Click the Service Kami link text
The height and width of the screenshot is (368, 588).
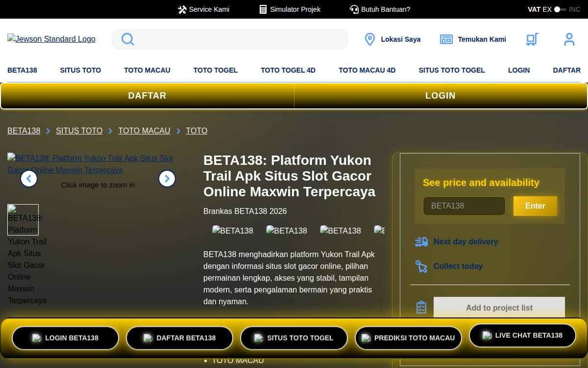tap(209, 9)
